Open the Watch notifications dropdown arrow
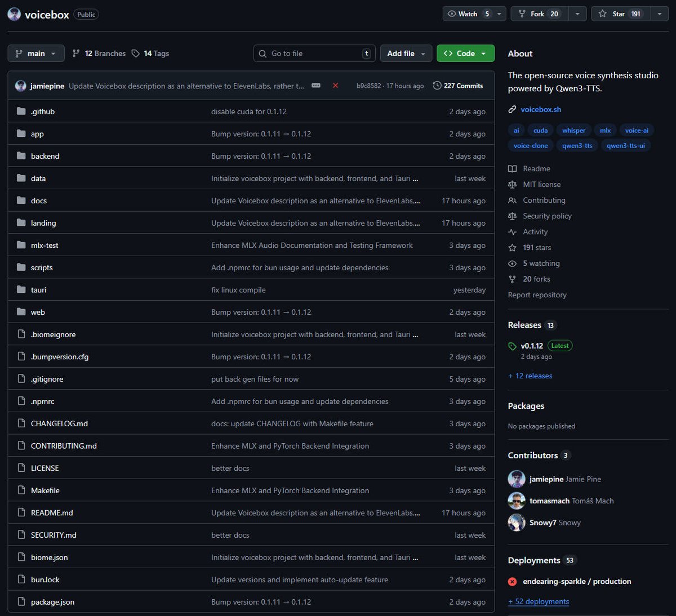676x616 pixels. pyautogui.click(x=499, y=14)
